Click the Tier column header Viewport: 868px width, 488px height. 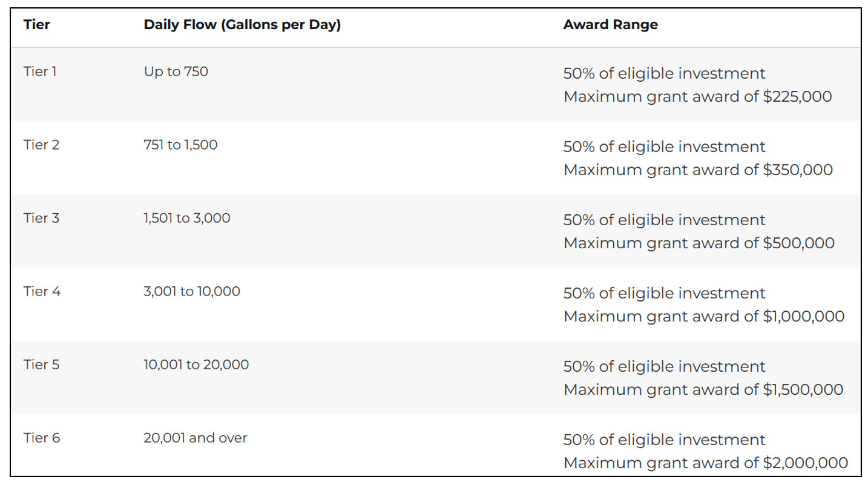coord(36,25)
